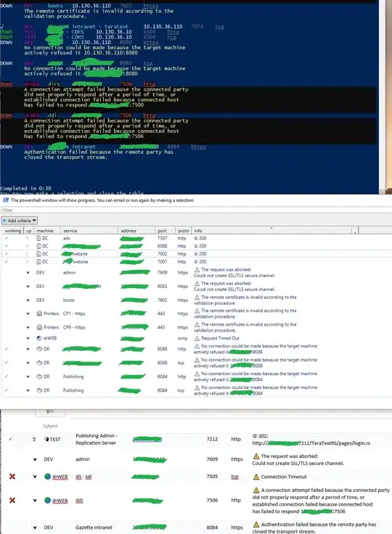Click the Bcc button in email
This screenshot has height=534, width=392.
pyautogui.click(x=50, y=412)
